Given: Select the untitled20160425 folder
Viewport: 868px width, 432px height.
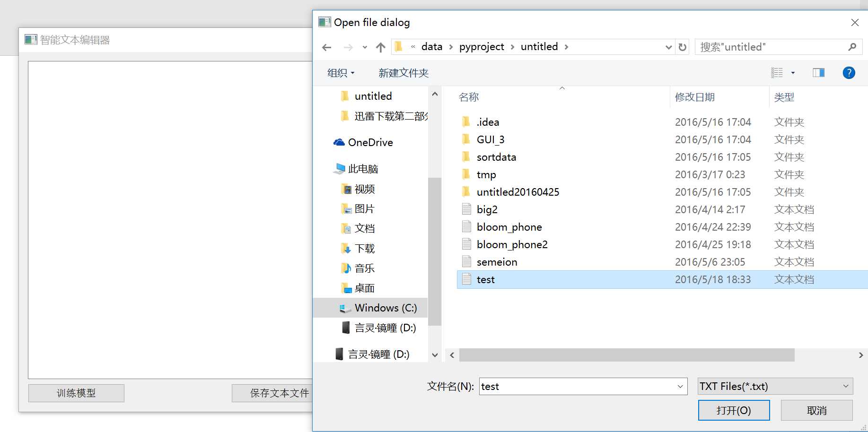Looking at the screenshot, I should [518, 192].
